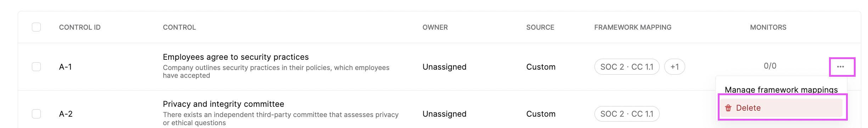868x128 pixels.
Task: Click the Unassigned owner of A-1
Action: tap(444, 67)
